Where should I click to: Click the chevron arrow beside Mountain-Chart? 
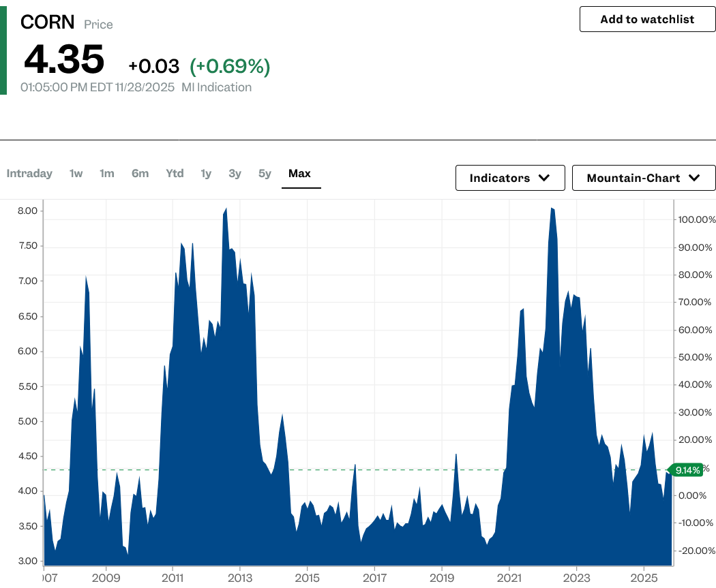pos(694,178)
